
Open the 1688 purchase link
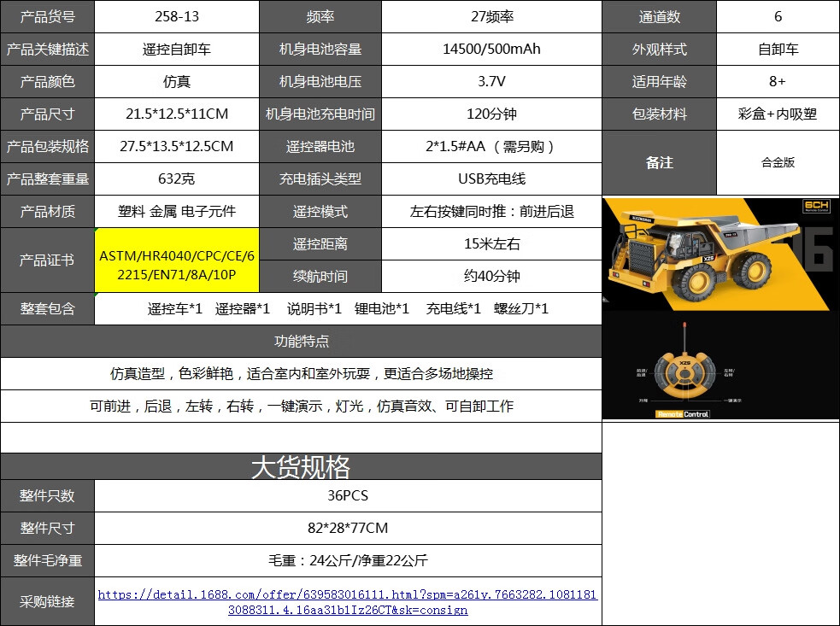(348, 602)
